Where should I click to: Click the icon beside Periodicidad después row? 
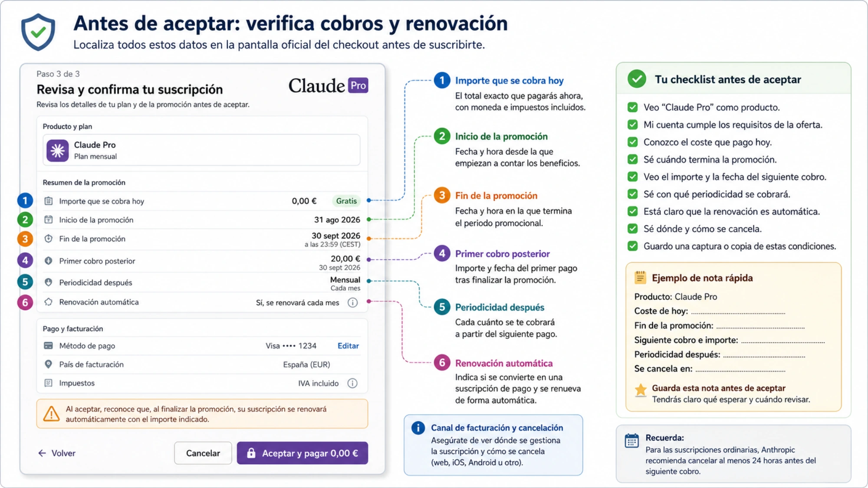49,282
